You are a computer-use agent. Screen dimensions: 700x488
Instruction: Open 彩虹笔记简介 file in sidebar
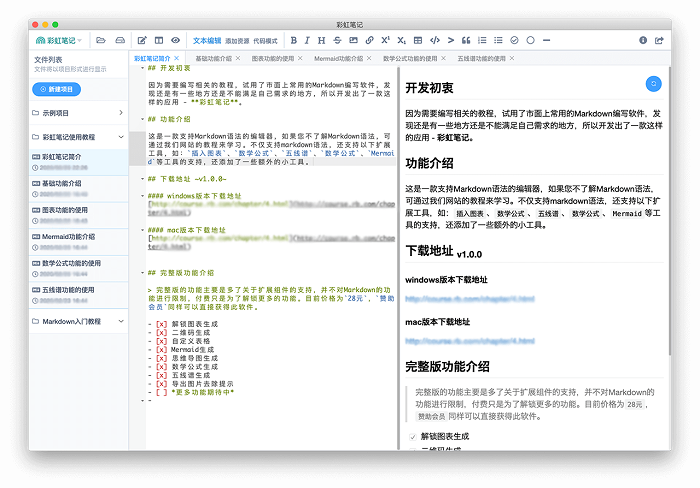coord(79,162)
